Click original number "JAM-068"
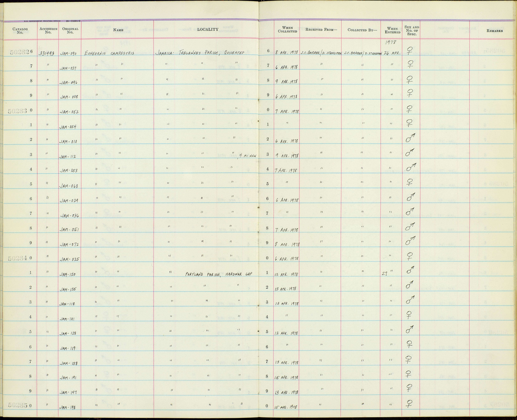 coord(69,186)
